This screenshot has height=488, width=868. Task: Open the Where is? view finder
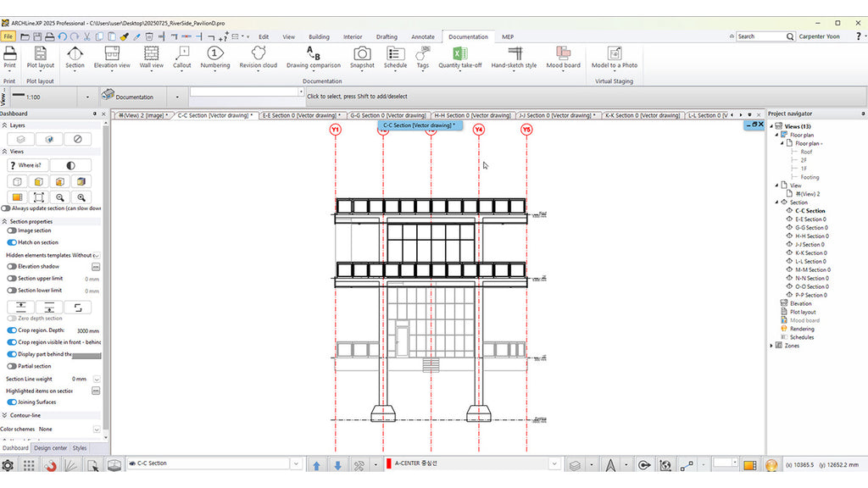26,165
